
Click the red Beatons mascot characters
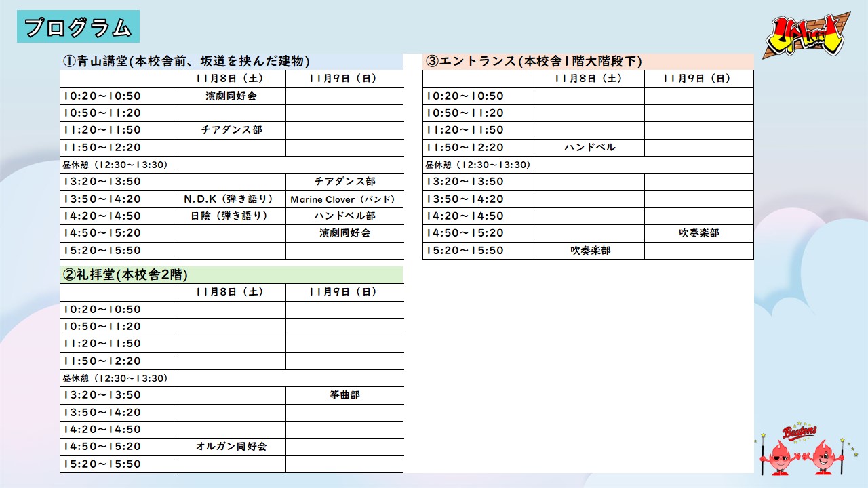click(802, 450)
